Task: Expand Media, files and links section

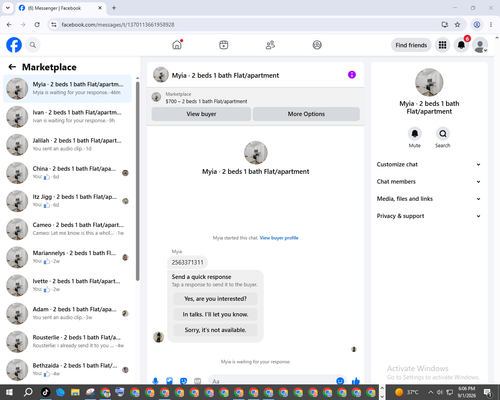Action: (x=429, y=199)
